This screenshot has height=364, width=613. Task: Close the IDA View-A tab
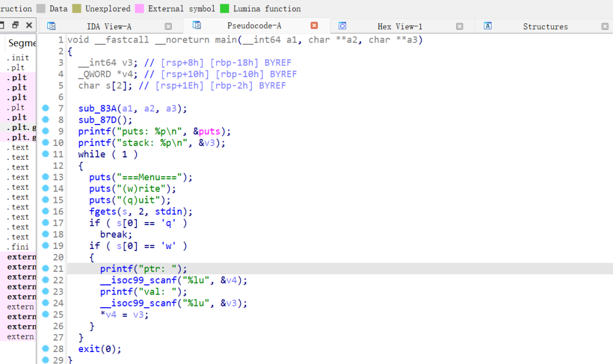click(x=168, y=26)
